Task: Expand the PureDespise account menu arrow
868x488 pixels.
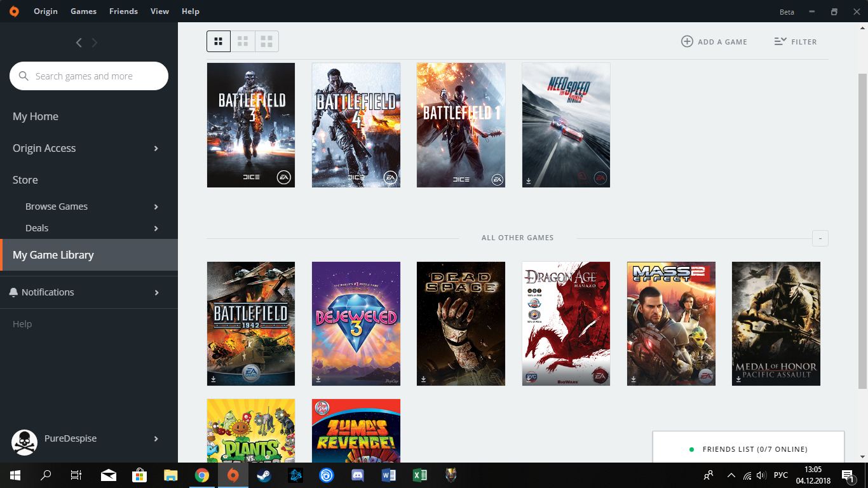Action: [156, 439]
